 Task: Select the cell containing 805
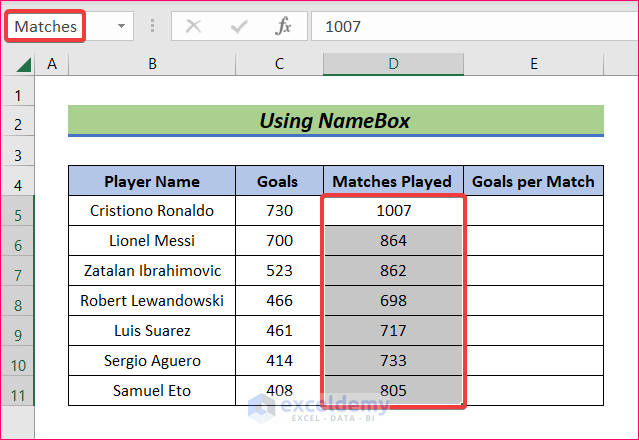pos(393,391)
